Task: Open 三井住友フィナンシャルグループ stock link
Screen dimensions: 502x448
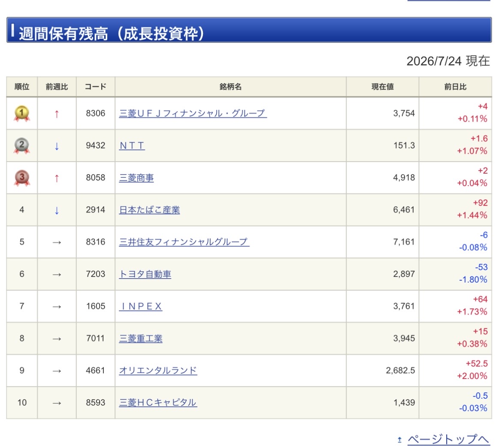Action: tap(184, 242)
